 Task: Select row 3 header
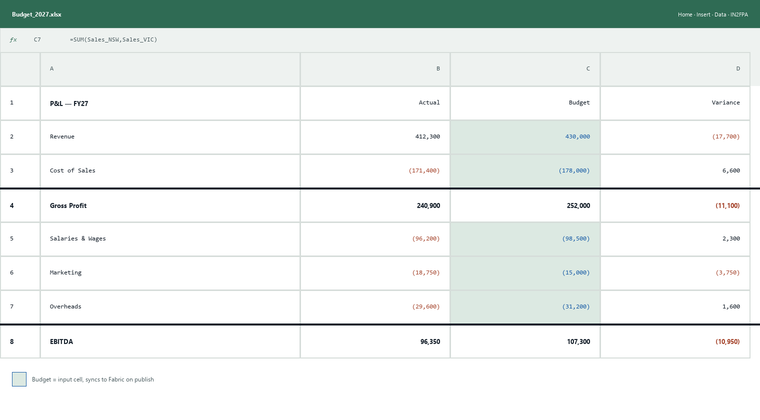(x=20, y=171)
